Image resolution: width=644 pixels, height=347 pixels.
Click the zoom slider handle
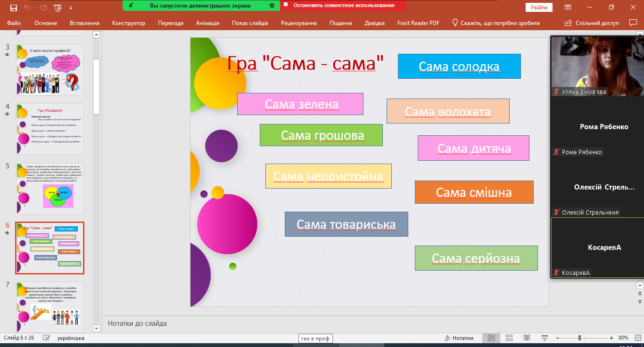pos(579,338)
